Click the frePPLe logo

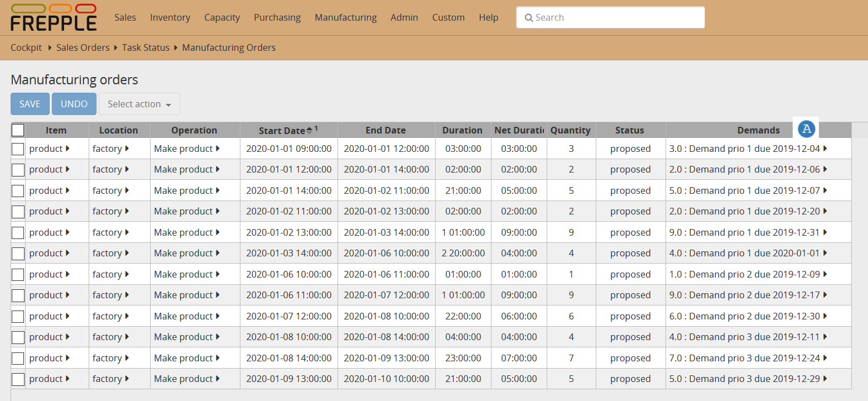coord(53,17)
